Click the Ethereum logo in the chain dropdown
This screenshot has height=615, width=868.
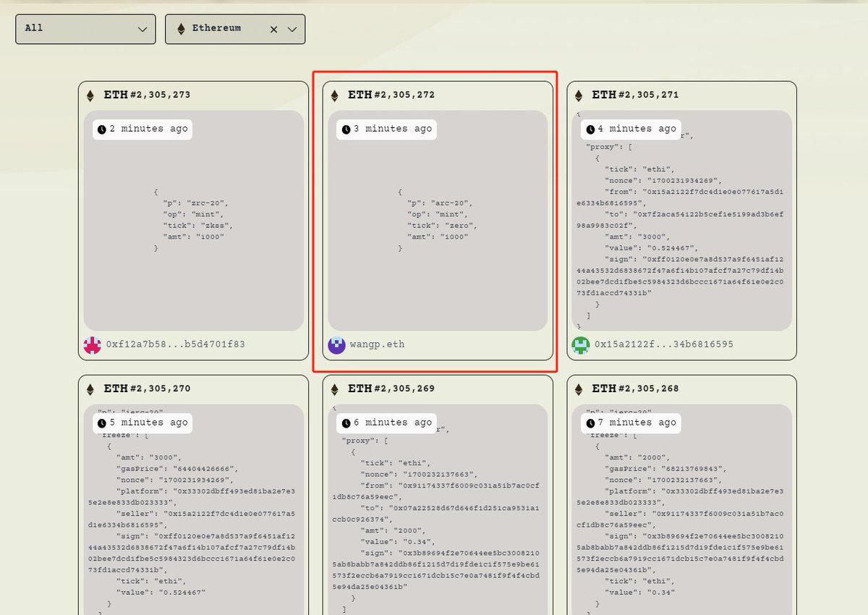pyautogui.click(x=182, y=29)
